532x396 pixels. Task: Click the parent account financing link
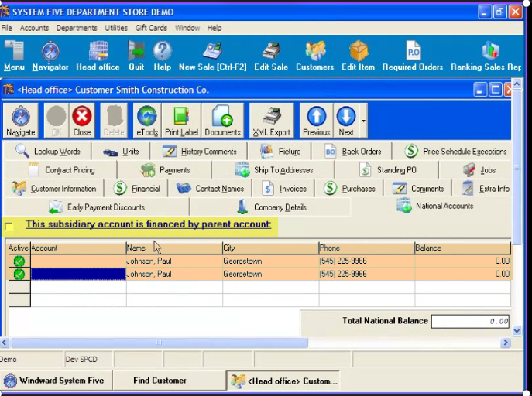point(148,224)
